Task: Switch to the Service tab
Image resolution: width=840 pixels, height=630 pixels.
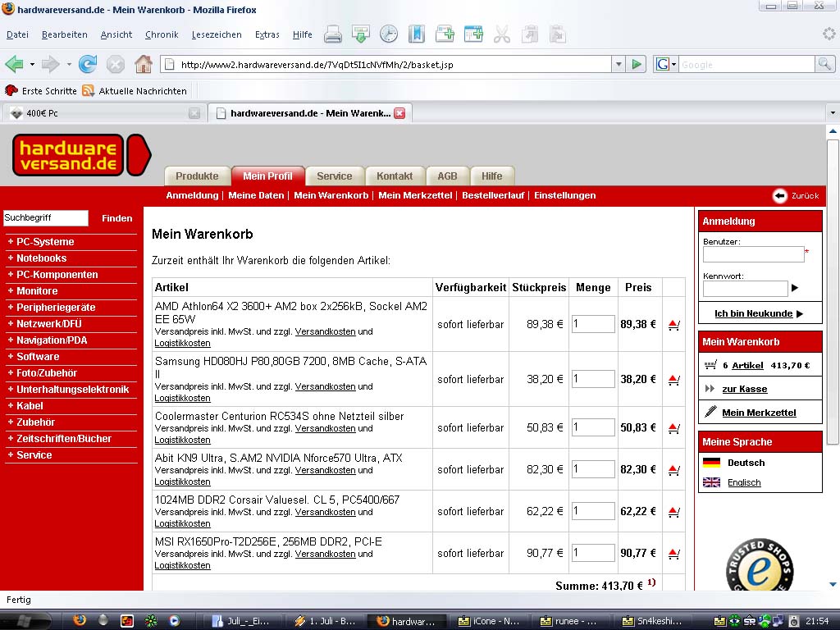Action: 335,176
